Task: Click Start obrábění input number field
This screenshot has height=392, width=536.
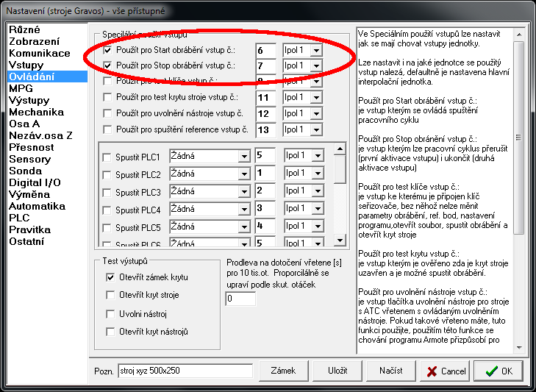Action: click(265, 51)
